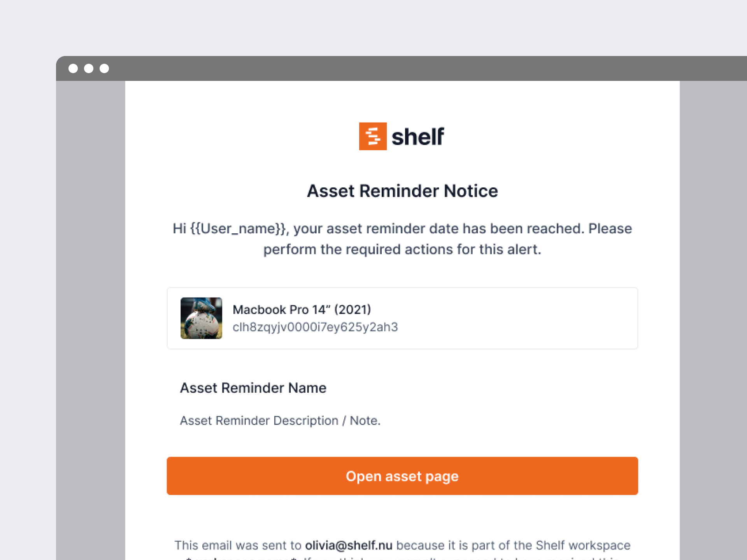Image resolution: width=747 pixels, height=560 pixels.
Task: Click the orange Shelf logo icon
Action: coord(373,136)
